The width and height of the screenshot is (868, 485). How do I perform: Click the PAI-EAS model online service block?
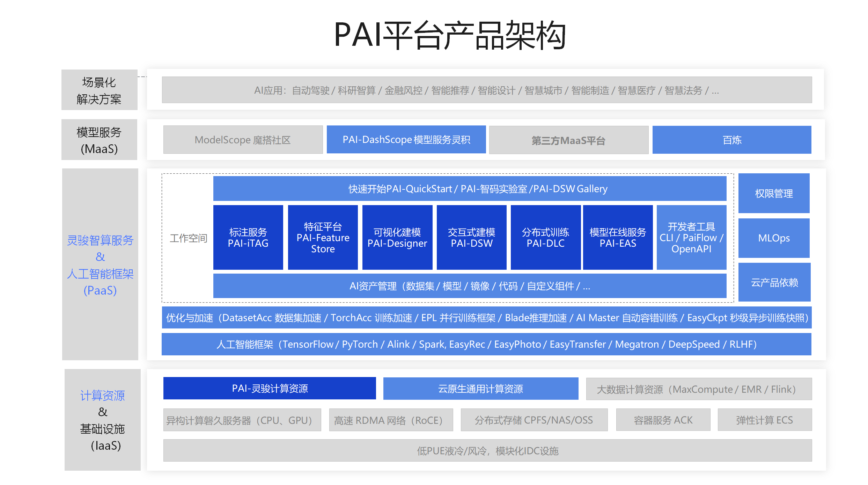coord(618,237)
